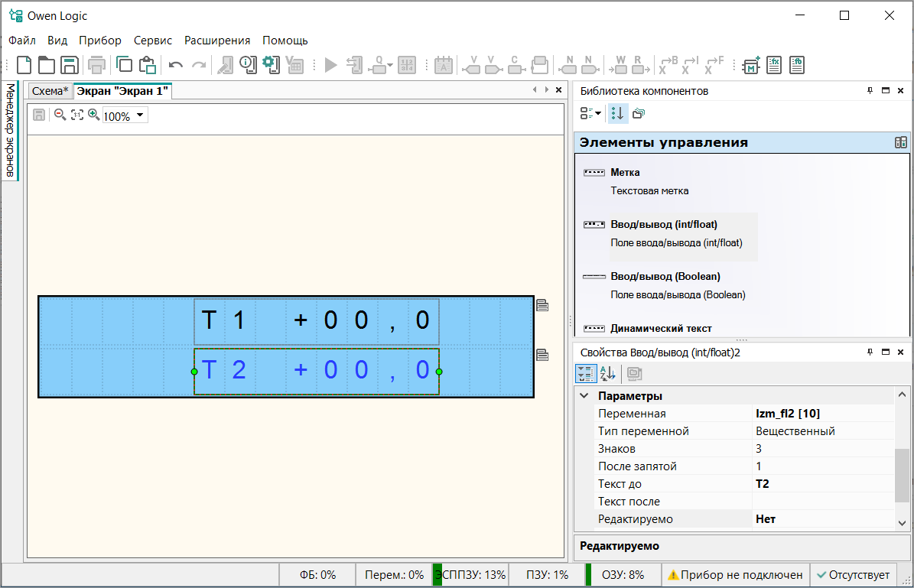This screenshot has width=914, height=588.
Task: Open the Сервис menu
Action: coord(152,41)
